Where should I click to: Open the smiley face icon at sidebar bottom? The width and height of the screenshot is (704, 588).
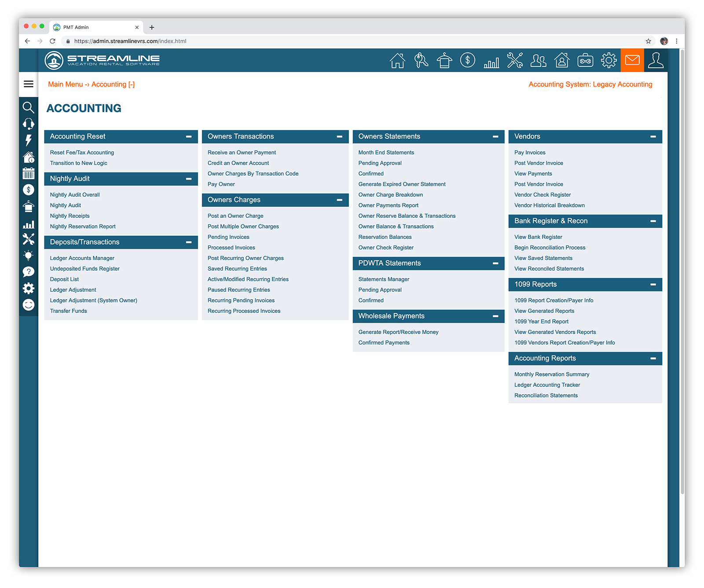click(x=28, y=304)
